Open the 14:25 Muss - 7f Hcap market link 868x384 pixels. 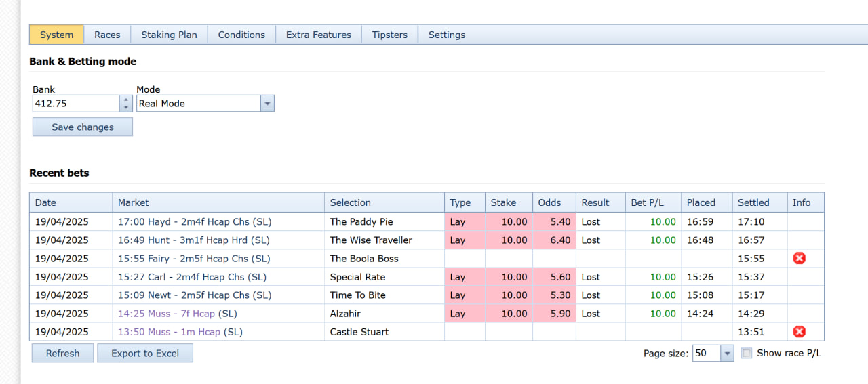(x=166, y=314)
